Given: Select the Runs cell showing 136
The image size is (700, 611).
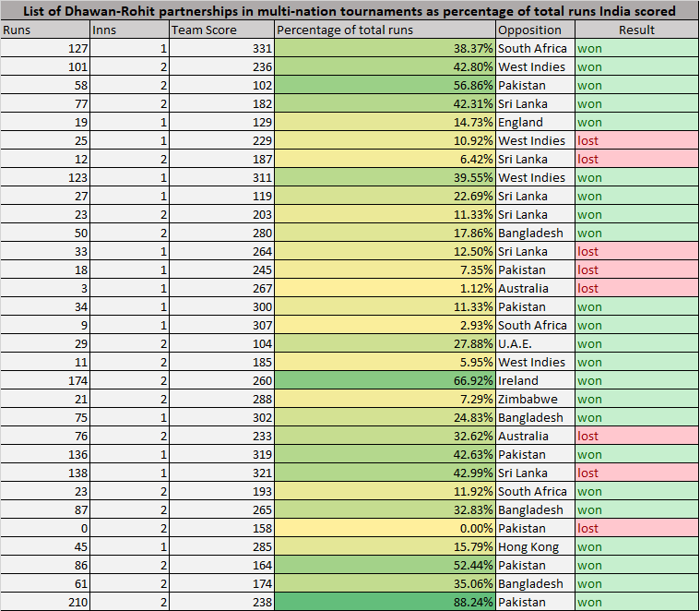Looking at the screenshot, I should 45,454.
